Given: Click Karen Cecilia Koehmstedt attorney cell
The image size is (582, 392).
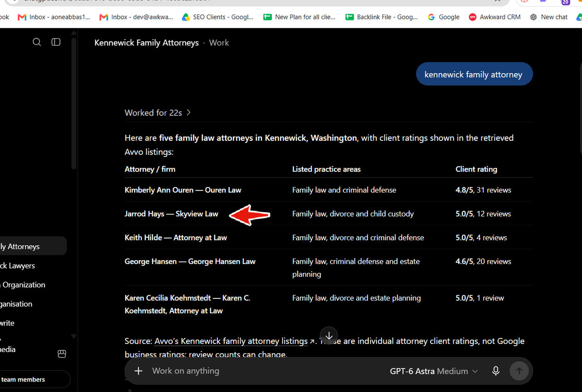Looking at the screenshot, I should click(x=187, y=304).
